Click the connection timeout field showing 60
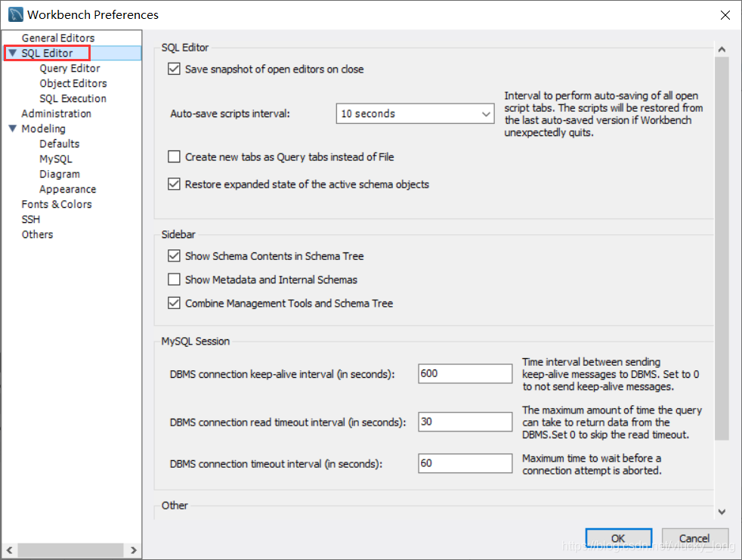The image size is (742, 560). [x=465, y=463]
